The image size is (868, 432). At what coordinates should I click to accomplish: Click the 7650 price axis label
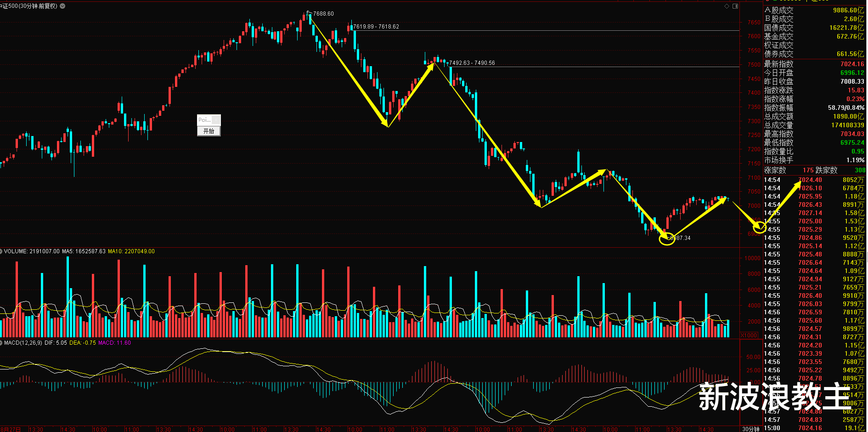[754, 23]
